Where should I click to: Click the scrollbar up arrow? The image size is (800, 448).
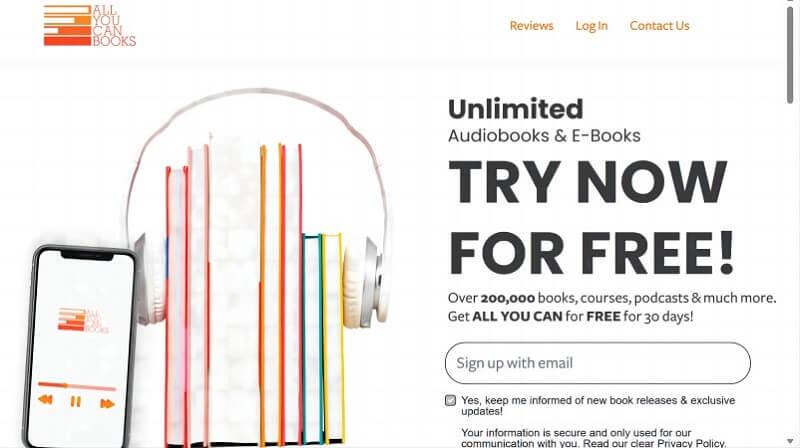pyautogui.click(x=790, y=3)
